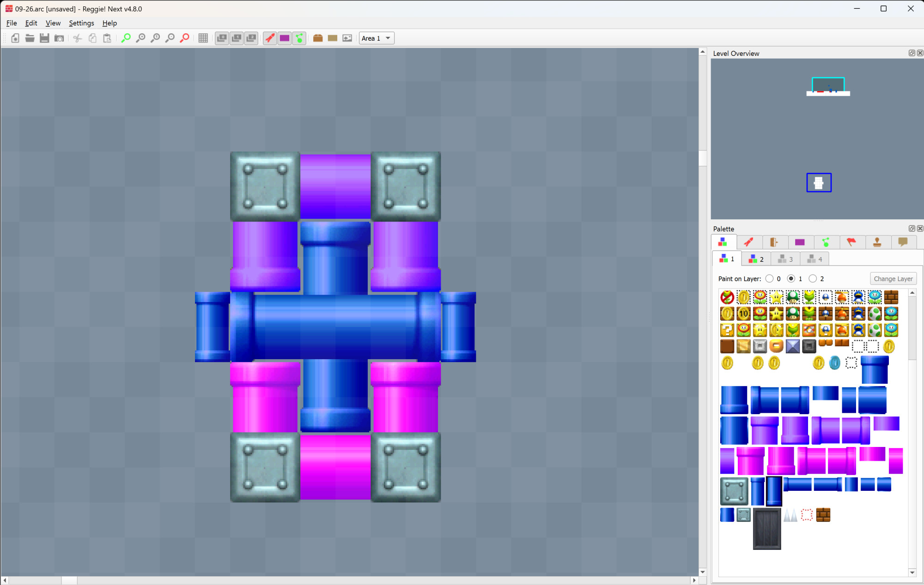Screen dimensions: 924x585
Task: Click the red zoom magnifier icon
Action: (x=185, y=38)
